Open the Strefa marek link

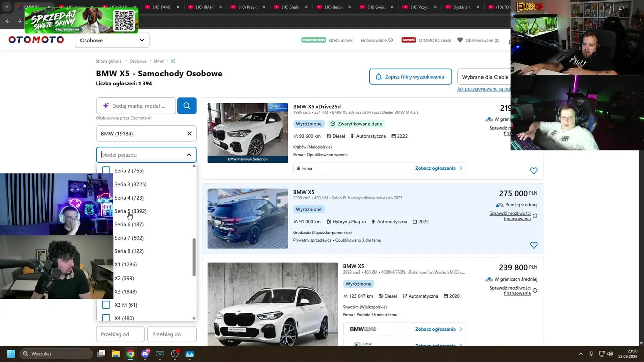[340, 40]
